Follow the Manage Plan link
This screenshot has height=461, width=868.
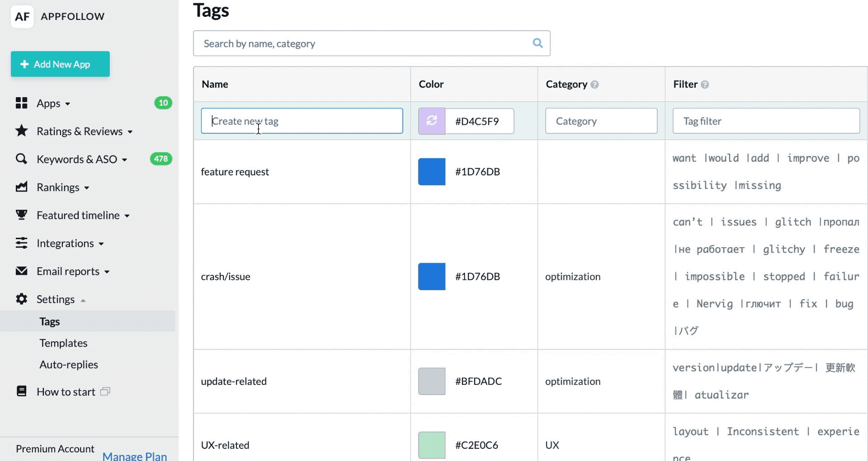135,456
